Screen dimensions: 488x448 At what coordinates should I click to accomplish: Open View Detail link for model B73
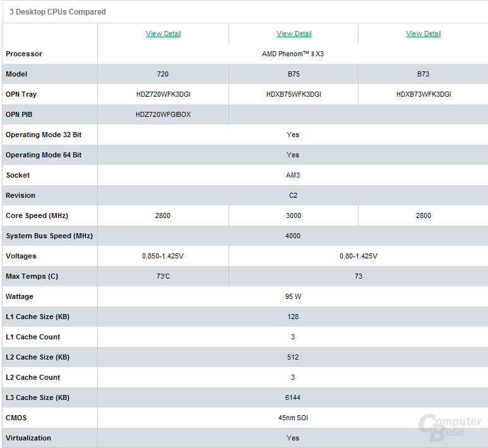click(423, 33)
